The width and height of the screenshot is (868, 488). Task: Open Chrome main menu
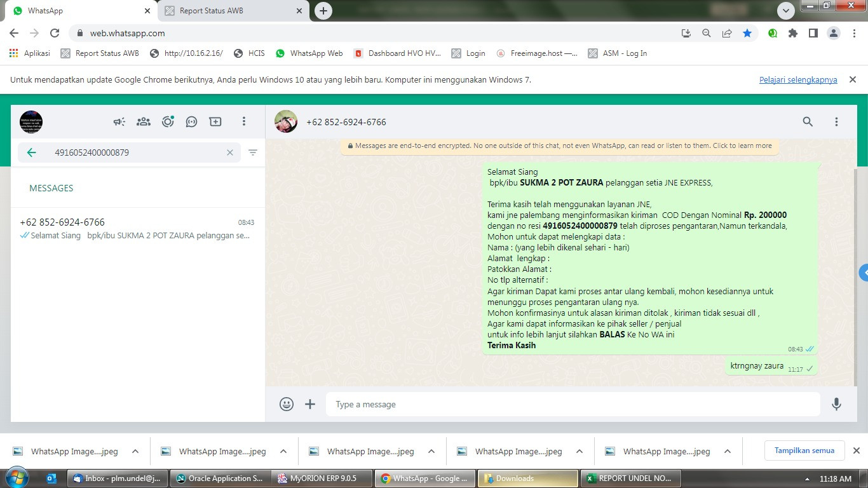854,33
